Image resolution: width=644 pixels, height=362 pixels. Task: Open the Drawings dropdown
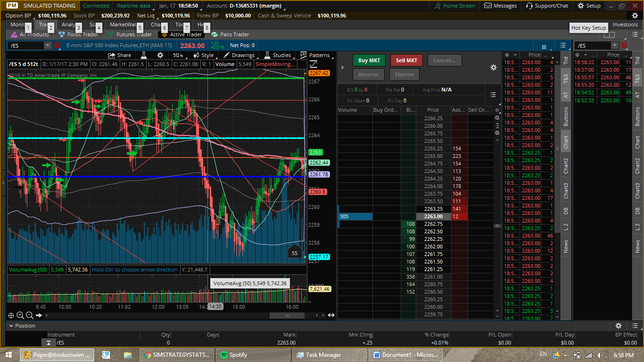239,55
